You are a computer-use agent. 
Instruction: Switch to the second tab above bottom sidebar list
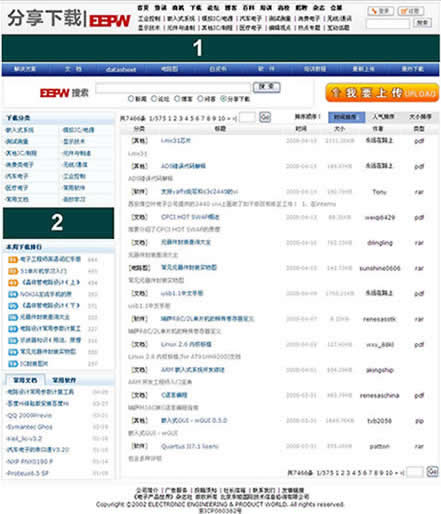tap(64, 380)
